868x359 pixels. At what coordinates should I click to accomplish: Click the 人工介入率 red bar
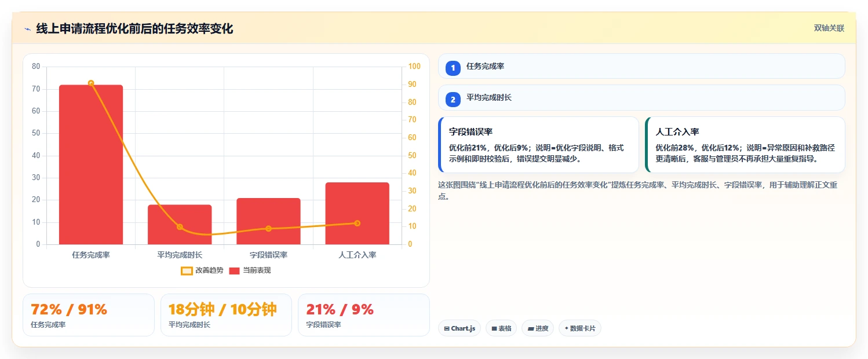coord(357,213)
